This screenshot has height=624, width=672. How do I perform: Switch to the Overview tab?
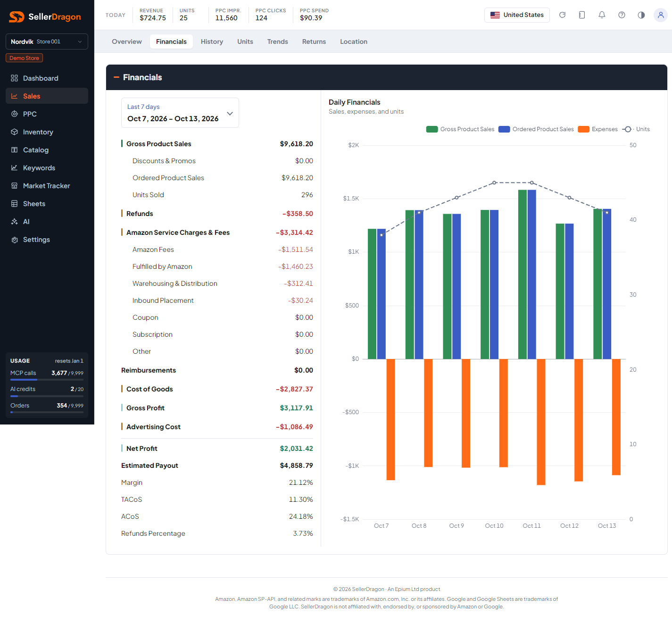[127, 42]
